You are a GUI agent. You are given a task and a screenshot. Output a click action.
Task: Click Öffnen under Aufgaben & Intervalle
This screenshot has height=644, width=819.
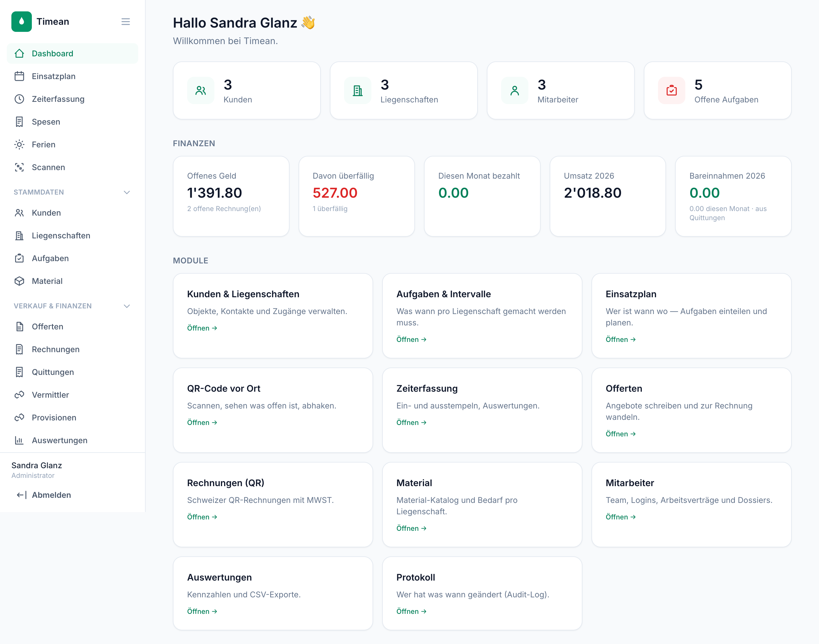411,339
